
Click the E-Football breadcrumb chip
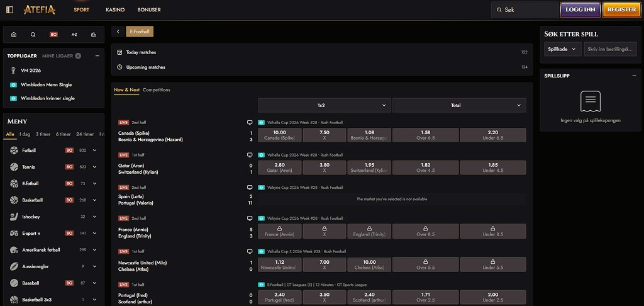tap(140, 31)
